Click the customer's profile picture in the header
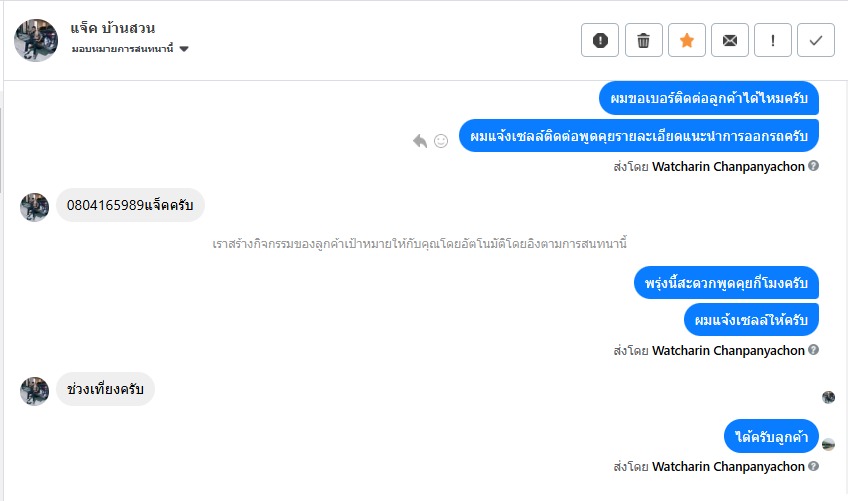Image resolution: width=848 pixels, height=501 pixels. [36, 39]
